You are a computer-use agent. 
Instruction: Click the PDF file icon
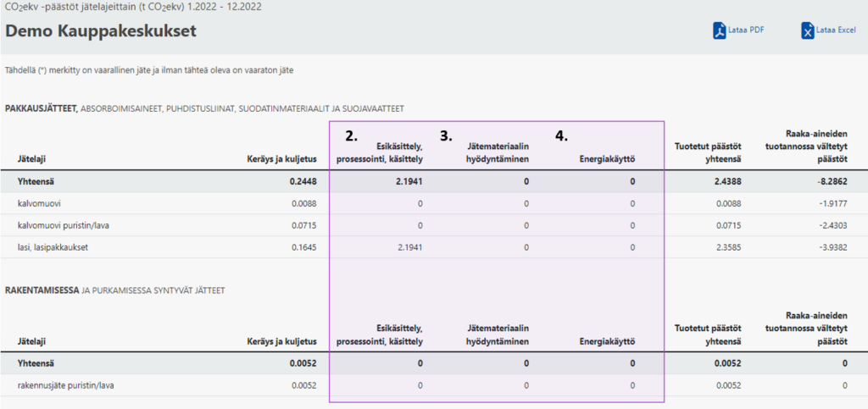coord(720,30)
